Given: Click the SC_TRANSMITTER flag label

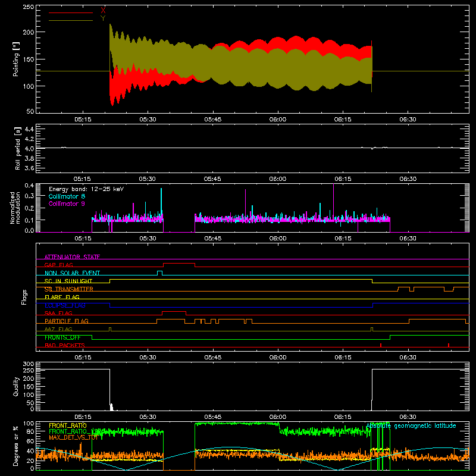Looking at the screenshot, I should click(69, 289).
